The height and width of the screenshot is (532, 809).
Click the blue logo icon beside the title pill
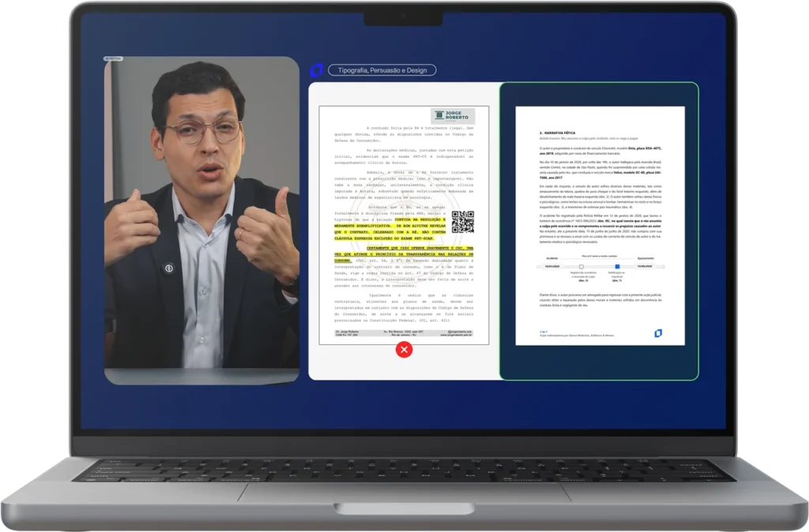[x=316, y=70]
